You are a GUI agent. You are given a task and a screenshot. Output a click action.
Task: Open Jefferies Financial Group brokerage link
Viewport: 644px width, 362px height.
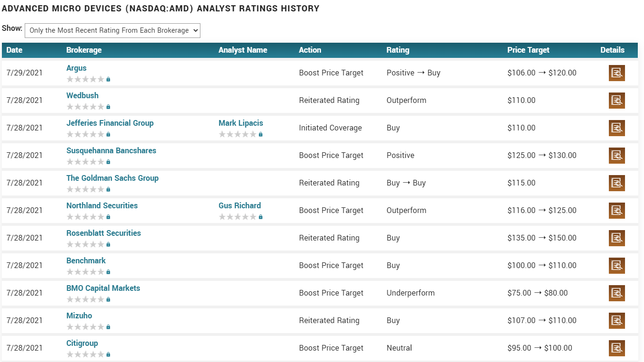(110, 123)
